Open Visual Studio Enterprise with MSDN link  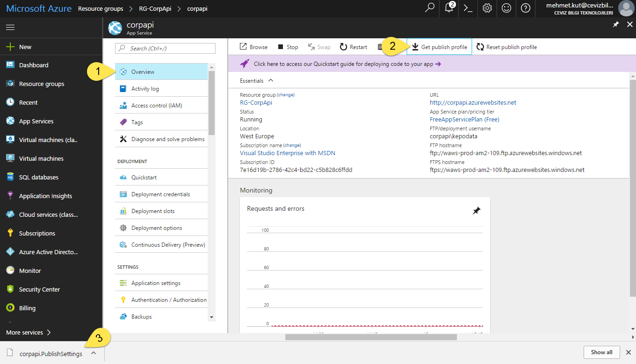pyautogui.click(x=288, y=153)
